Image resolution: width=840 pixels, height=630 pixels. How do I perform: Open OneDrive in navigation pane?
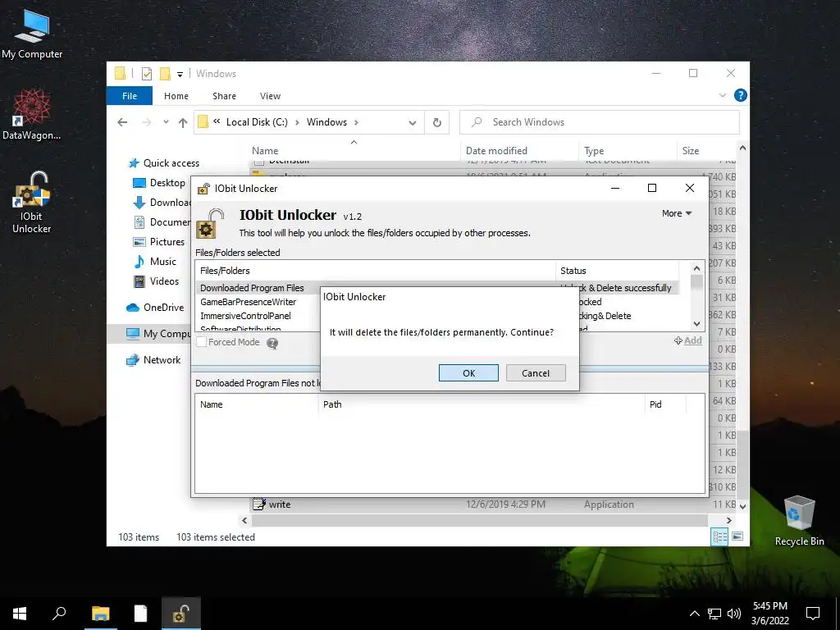[x=155, y=308]
